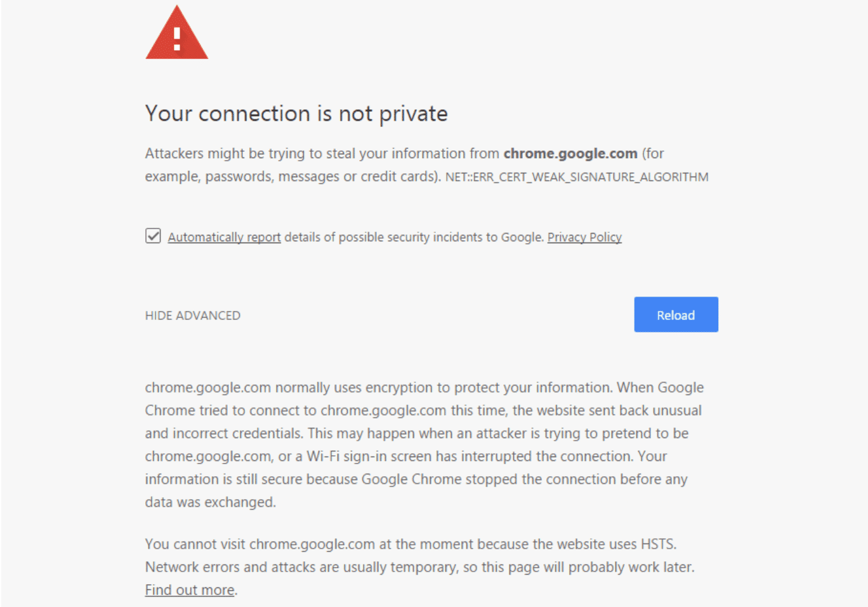Reload the chrome.google.com page
This screenshot has width=868, height=607.
(x=675, y=314)
